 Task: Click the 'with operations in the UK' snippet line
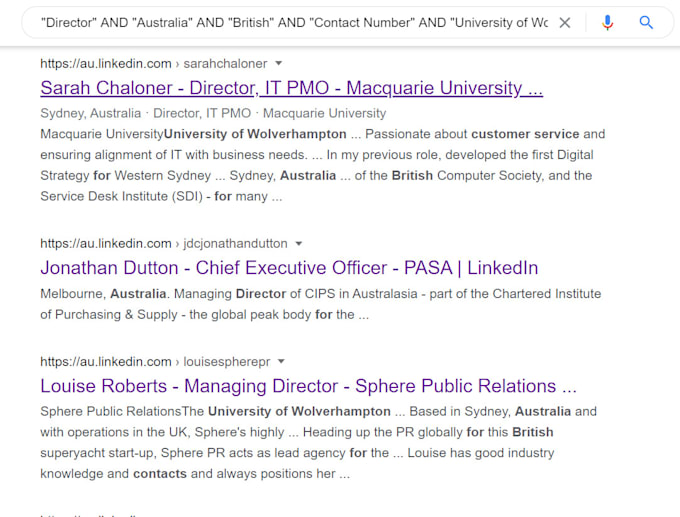point(297,432)
